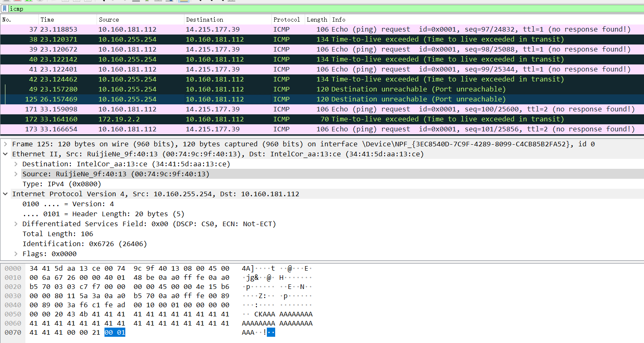
Task: Select Identification: 0x6726 line
Action: (x=85, y=244)
